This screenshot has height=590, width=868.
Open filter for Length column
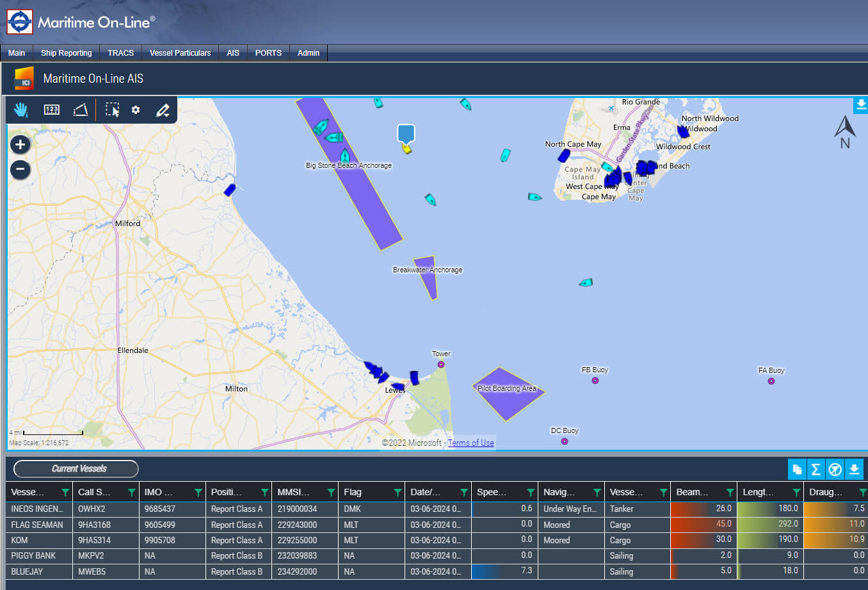click(x=797, y=493)
